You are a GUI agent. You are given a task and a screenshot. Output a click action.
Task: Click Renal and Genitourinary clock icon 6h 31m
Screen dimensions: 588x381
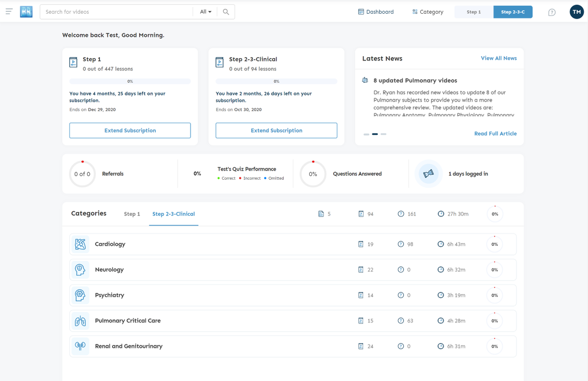click(441, 346)
